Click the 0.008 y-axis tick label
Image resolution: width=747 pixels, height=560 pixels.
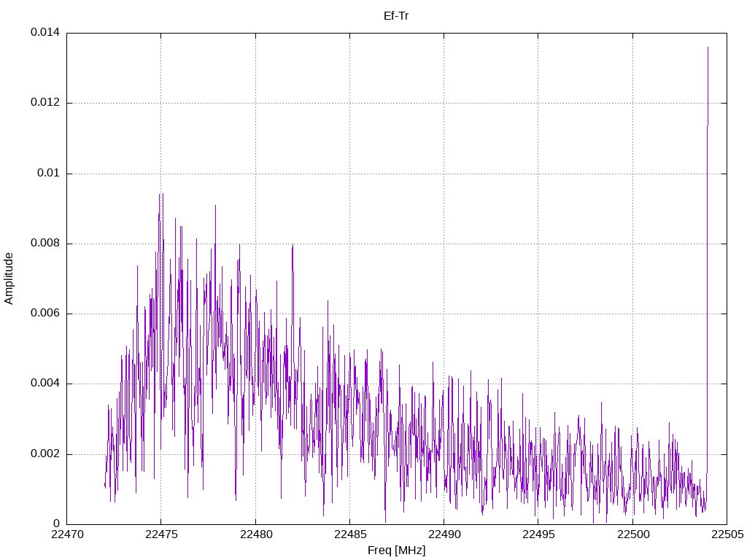[x=45, y=244]
